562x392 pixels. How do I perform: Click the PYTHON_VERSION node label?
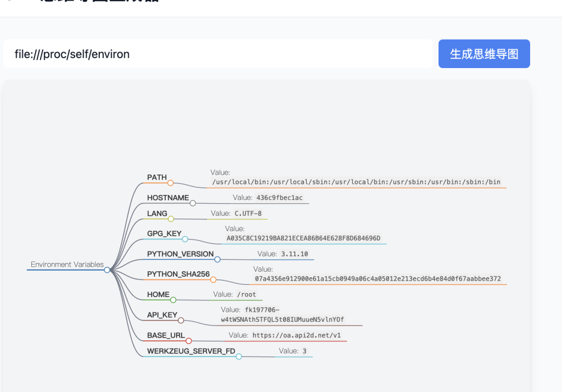(x=180, y=254)
